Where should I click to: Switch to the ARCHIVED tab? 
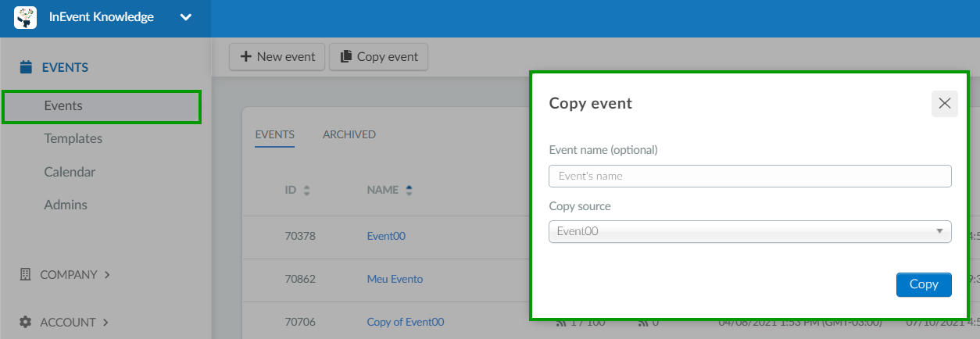click(x=349, y=134)
